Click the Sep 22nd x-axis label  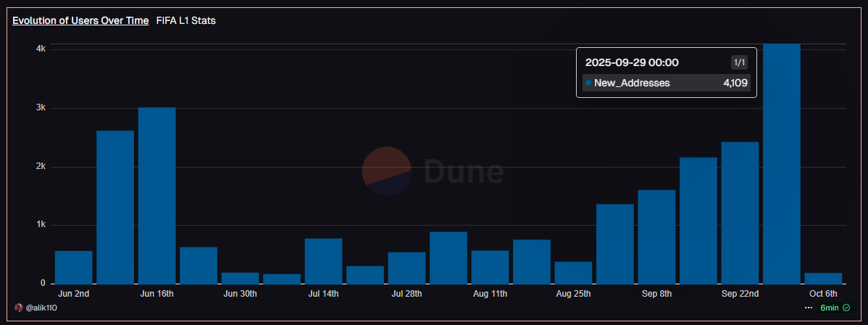[740, 293]
